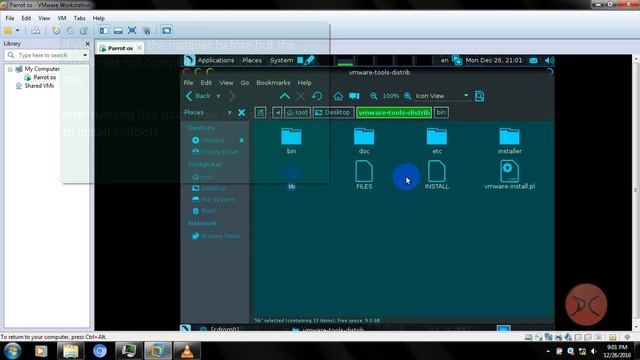Select My Computer in the library
The height and width of the screenshot is (360, 640).
click(42, 69)
